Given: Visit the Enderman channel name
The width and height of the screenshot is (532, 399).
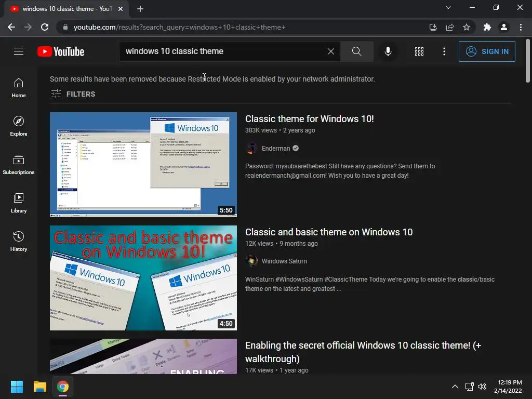Looking at the screenshot, I should click(x=276, y=148).
